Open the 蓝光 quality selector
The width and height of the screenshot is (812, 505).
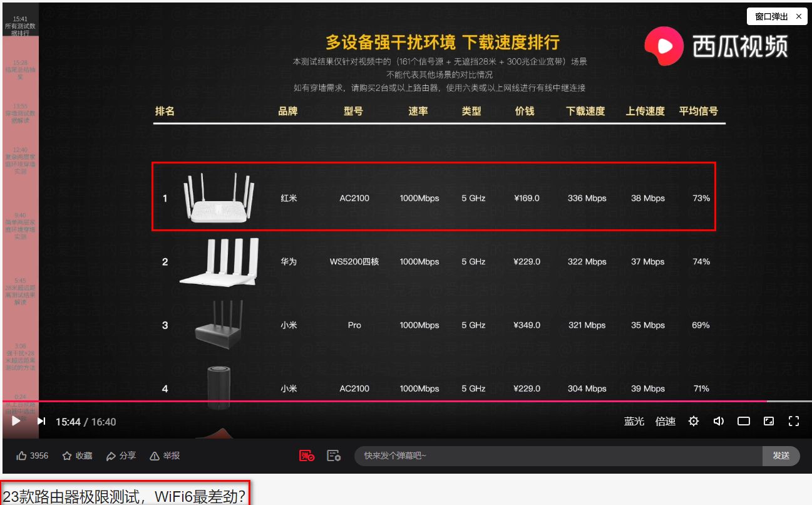pyautogui.click(x=634, y=421)
